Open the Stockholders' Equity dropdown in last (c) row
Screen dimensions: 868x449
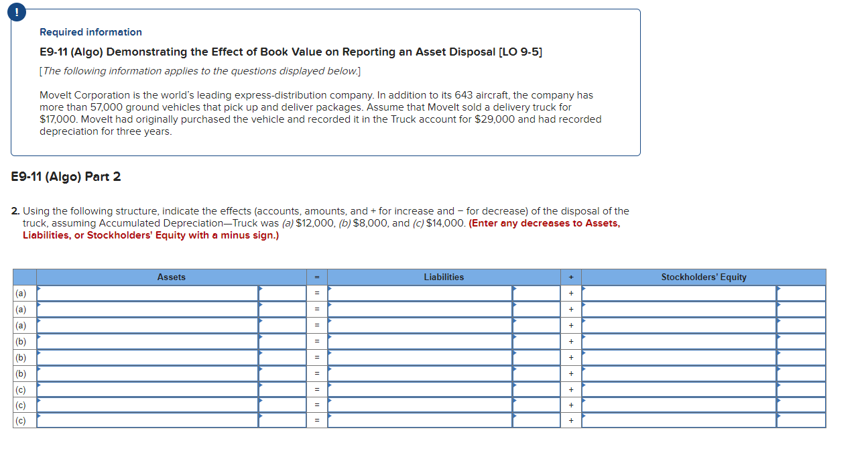(677, 421)
